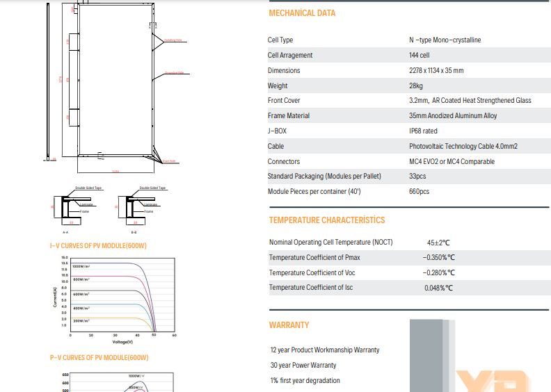Click the 'Current(A)' axis title

[x=55, y=297]
